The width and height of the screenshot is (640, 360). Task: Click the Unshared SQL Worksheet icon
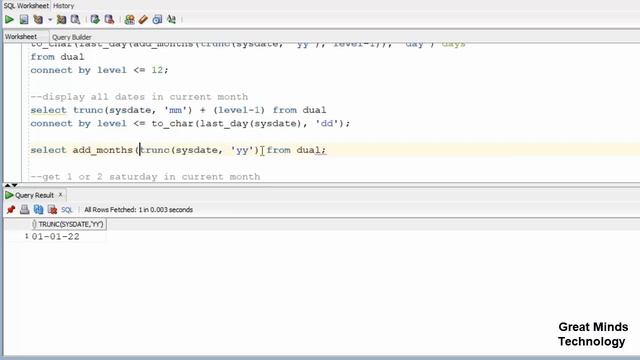click(129, 19)
